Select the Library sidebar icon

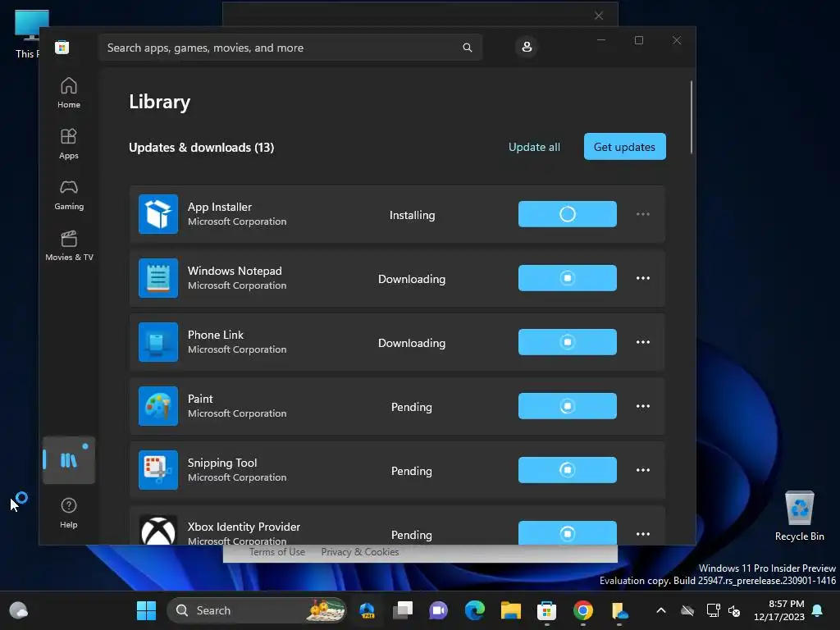tap(69, 460)
